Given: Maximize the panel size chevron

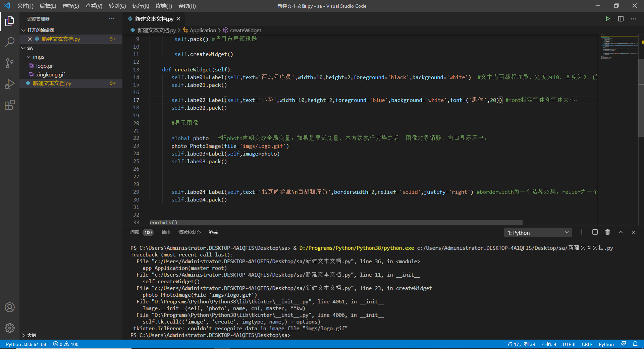Looking at the screenshot, I should 621,232.
